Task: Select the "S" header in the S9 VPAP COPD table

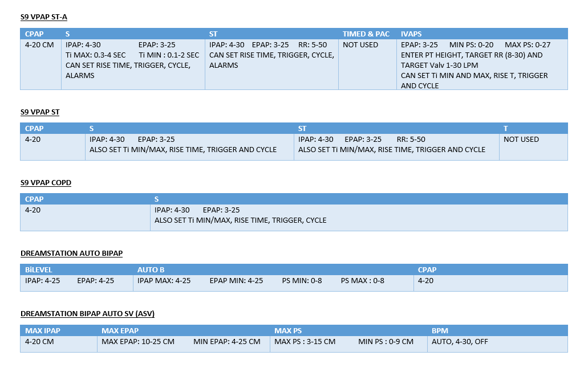Action: (x=156, y=199)
